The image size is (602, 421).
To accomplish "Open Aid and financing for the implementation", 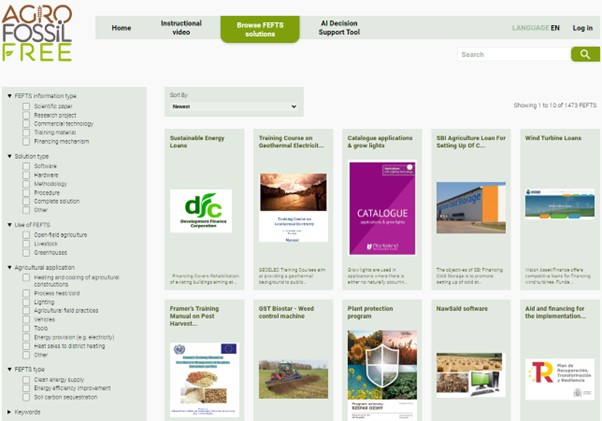I will coord(555,312).
